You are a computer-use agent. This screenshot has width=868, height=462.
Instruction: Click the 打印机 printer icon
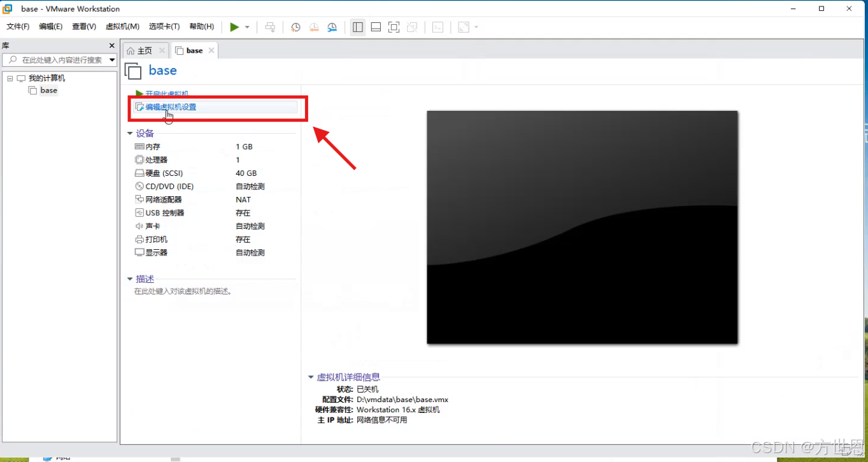(139, 240)
